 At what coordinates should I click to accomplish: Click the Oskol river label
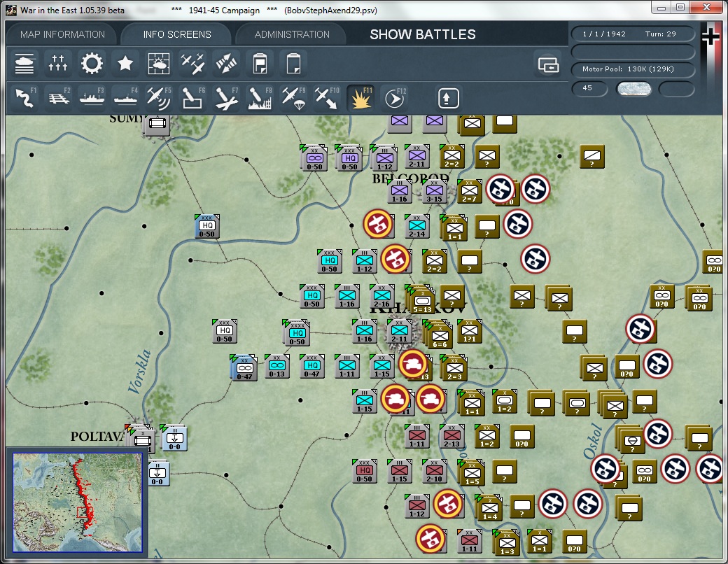tap(594, 441)
